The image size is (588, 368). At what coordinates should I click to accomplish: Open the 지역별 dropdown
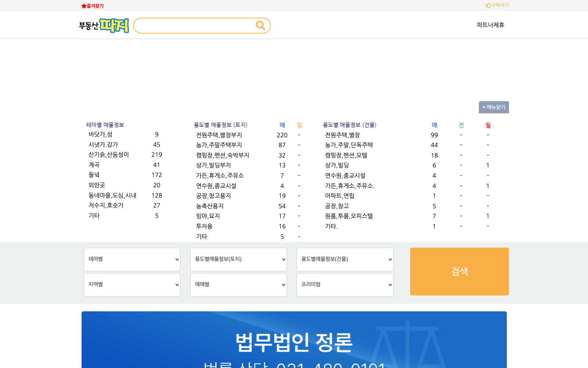coord(132,285)
